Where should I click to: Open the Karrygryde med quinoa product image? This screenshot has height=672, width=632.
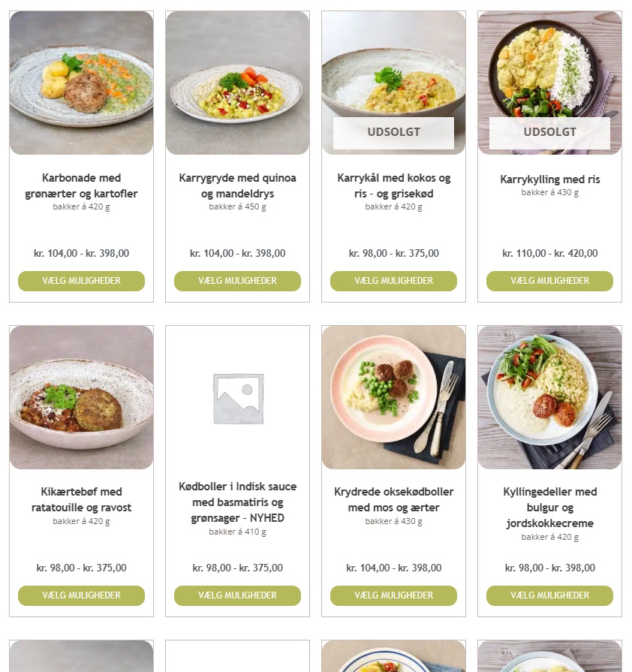coord(237,83)
